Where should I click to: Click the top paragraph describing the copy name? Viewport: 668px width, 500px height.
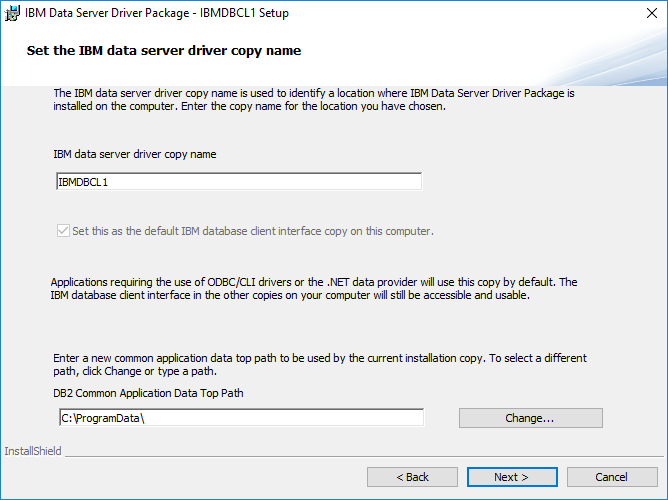(x=313, y=100)
